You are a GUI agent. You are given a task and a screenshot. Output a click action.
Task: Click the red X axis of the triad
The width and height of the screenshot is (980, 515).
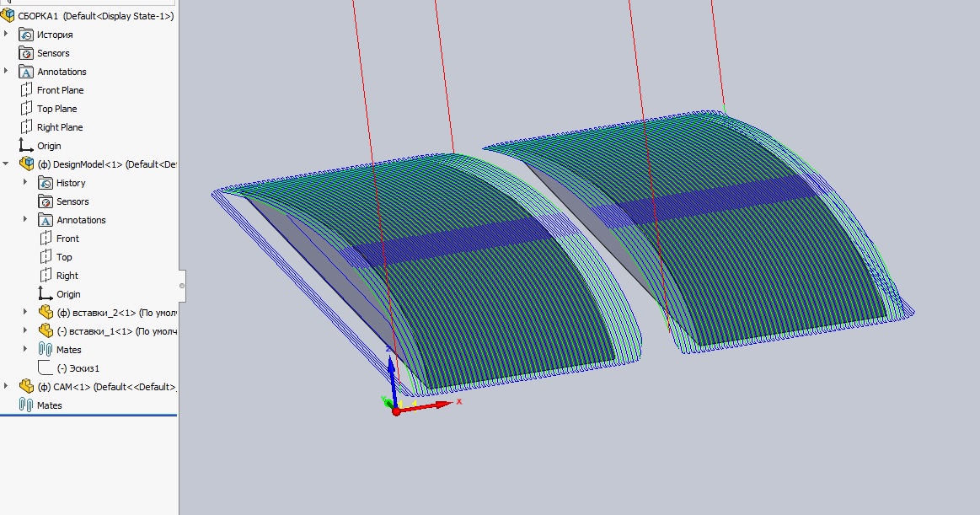click(425, 407)
